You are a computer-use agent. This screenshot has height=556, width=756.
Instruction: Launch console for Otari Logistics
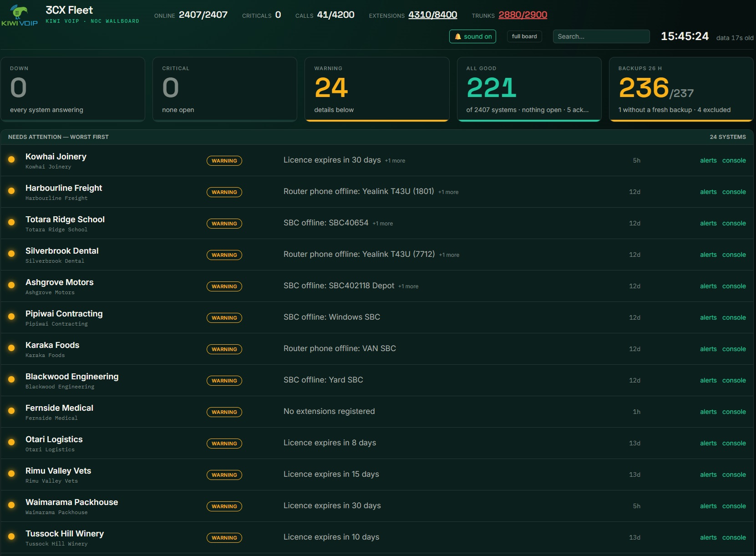click(734, 443)
